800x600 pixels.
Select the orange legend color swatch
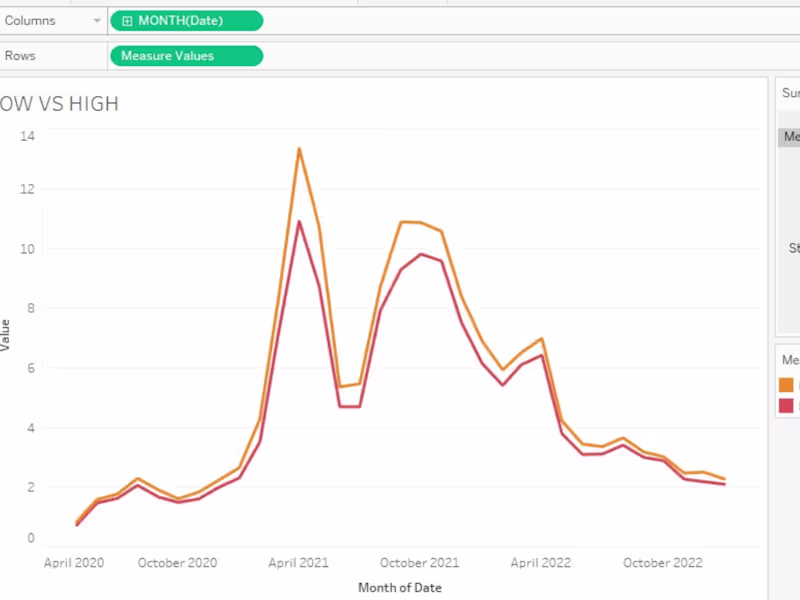coord(786,385)
